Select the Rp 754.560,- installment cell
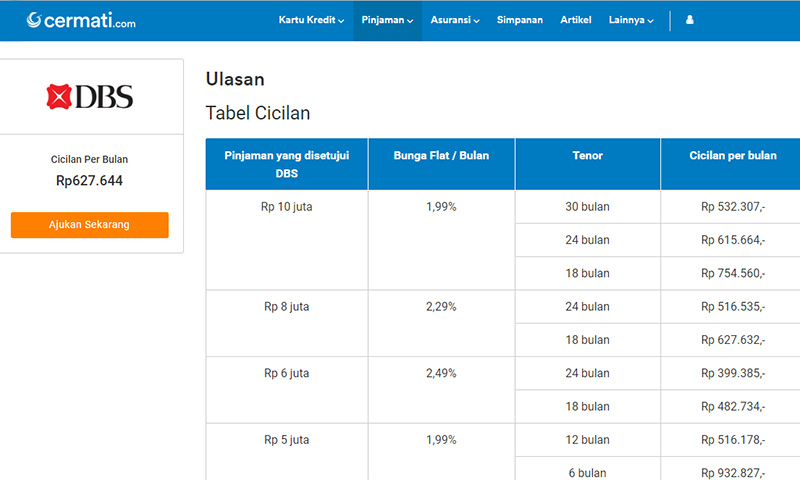 click(733, 273)
